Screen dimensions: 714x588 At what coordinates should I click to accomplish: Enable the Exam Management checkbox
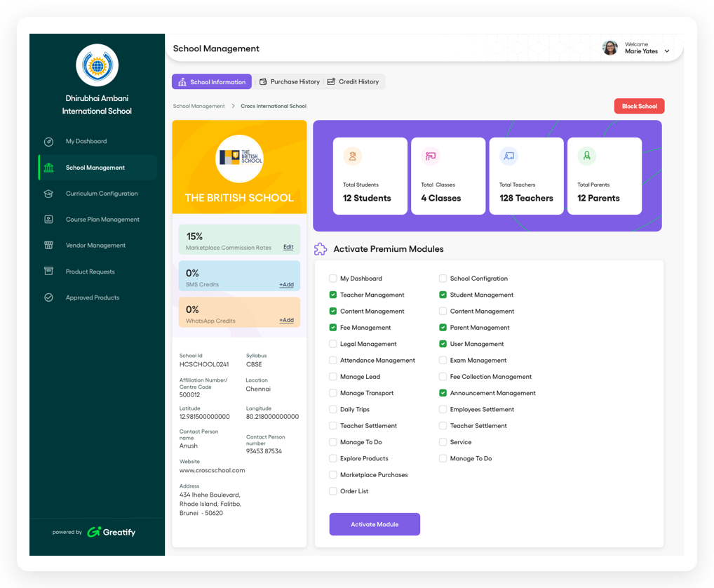[x=443, y=361]
